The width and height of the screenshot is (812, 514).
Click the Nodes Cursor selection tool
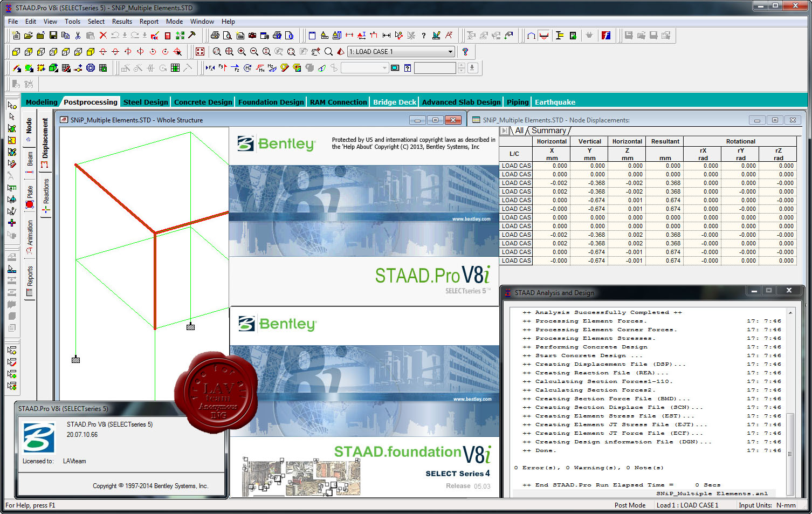(12, 105)
